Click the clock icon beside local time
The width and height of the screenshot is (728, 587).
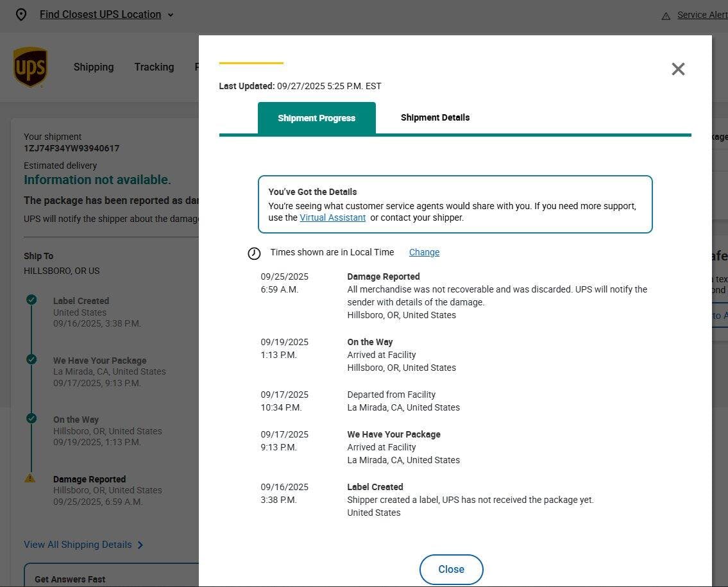pos(254,253)
